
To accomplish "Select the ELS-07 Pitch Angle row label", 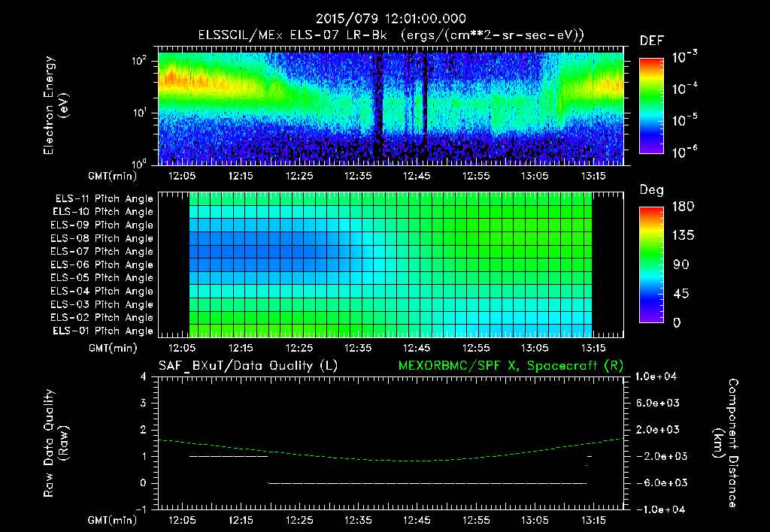I will click(102, 251).
